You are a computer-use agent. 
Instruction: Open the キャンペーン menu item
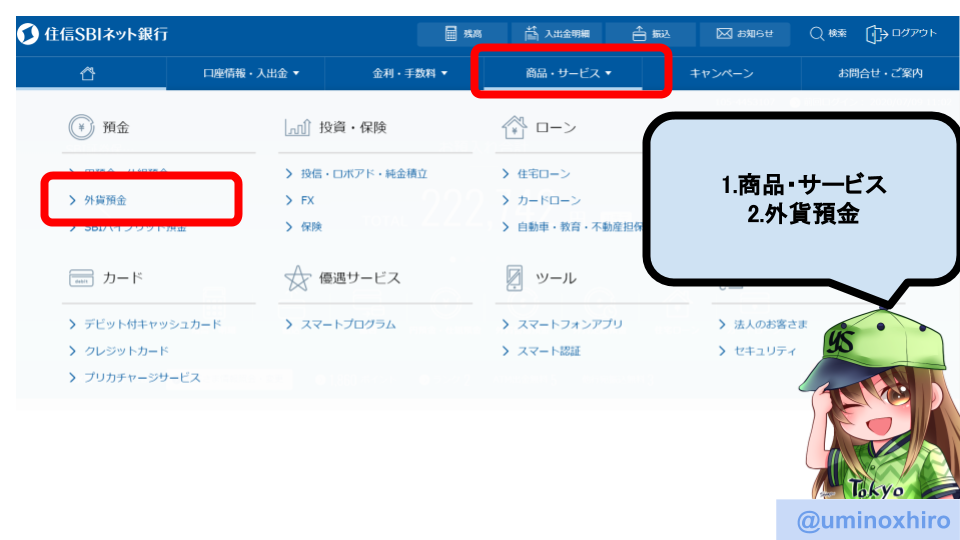tap(721, 73)
